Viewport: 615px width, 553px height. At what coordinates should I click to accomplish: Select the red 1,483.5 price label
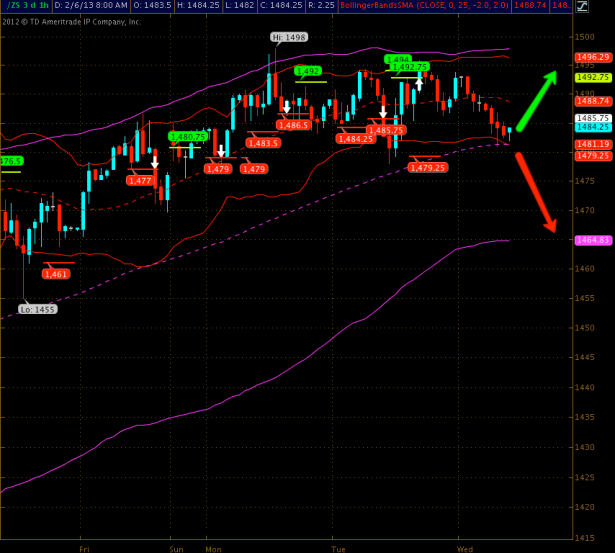pos(263,143)
